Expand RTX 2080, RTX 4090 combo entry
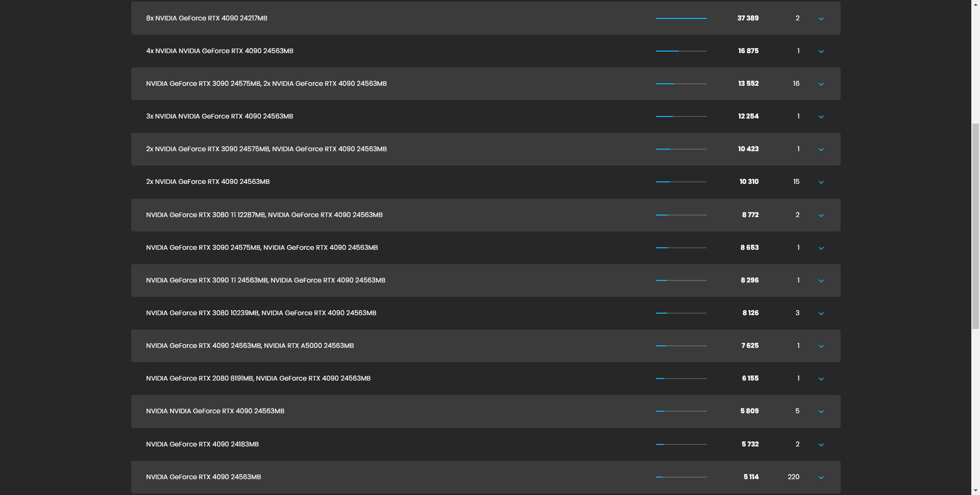This screenshot has height=495, width=980. click(821, 379)
